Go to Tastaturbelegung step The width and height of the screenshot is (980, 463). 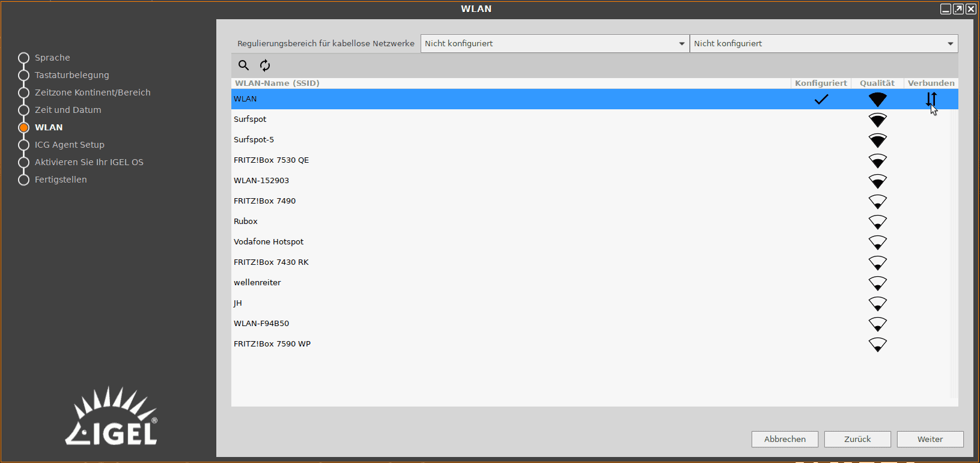[72, 75]
